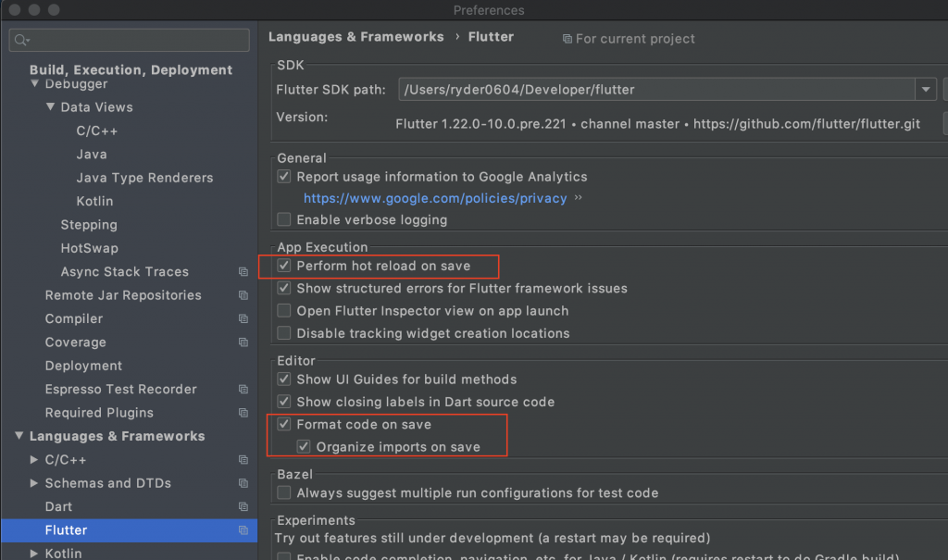This screenshot has width=948, height=560.
Task: Expand the Schemas and DTDs tree node
Action: 35,483
